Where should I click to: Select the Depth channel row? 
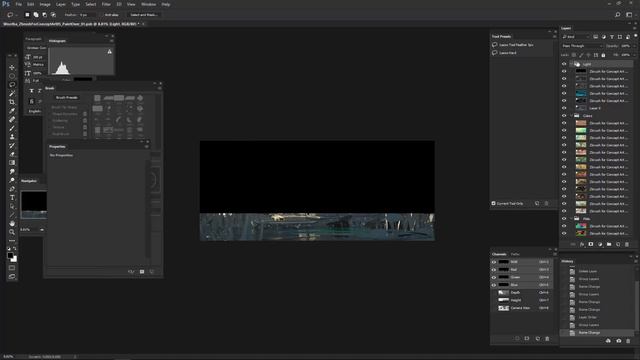(522, 293)
